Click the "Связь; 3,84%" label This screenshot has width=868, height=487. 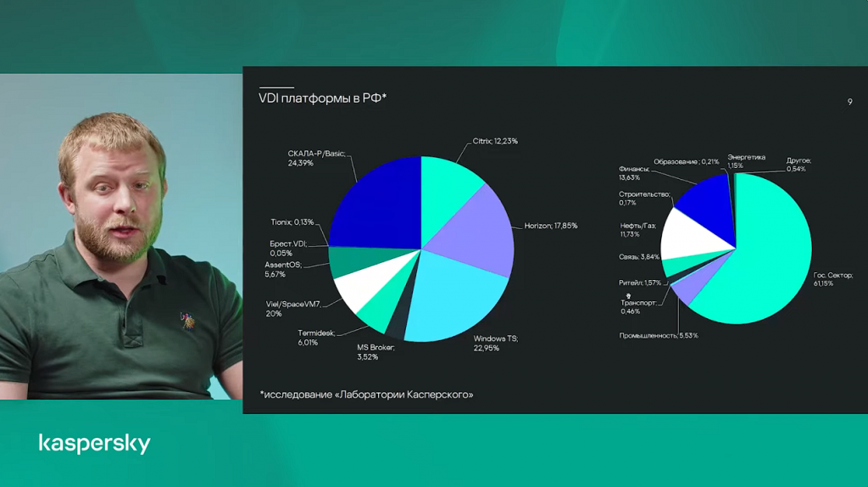[x=639, y=257]
